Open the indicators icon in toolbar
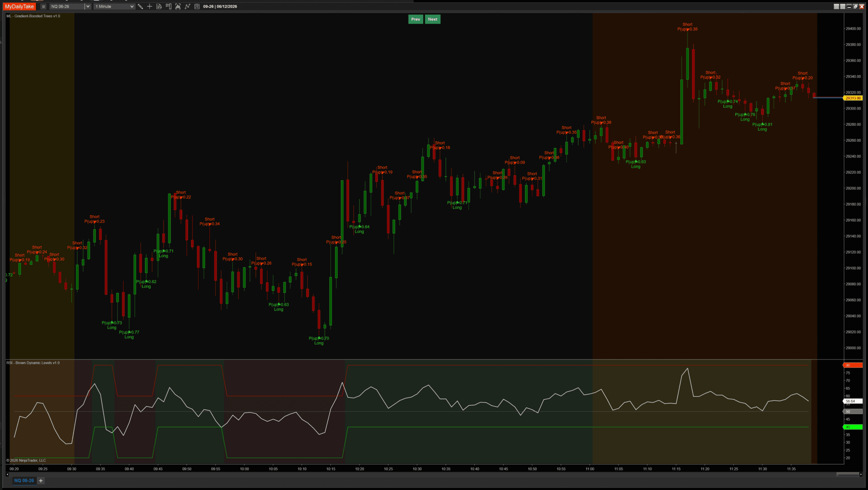 pos(178,6)
